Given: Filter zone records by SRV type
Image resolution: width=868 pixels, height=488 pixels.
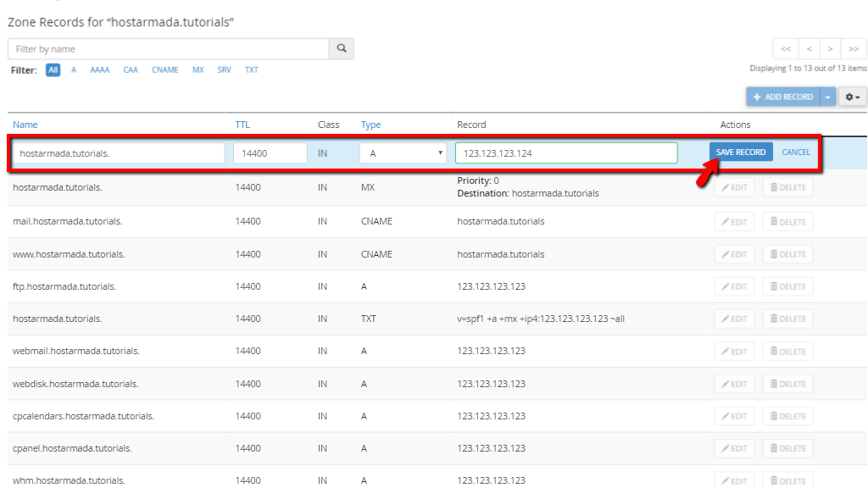Looking at the screenshot, I should coord(224,69).
